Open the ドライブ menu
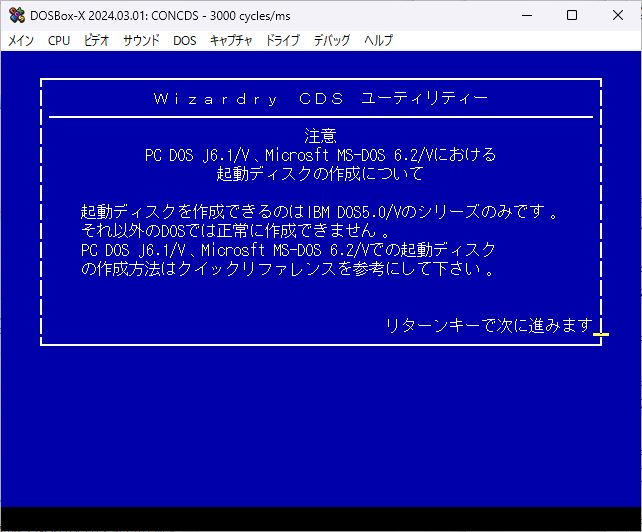 283,41
